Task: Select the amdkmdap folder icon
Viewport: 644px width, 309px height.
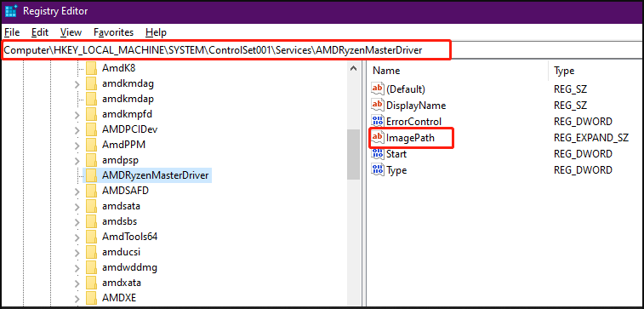Action: (x=91, y=99)
